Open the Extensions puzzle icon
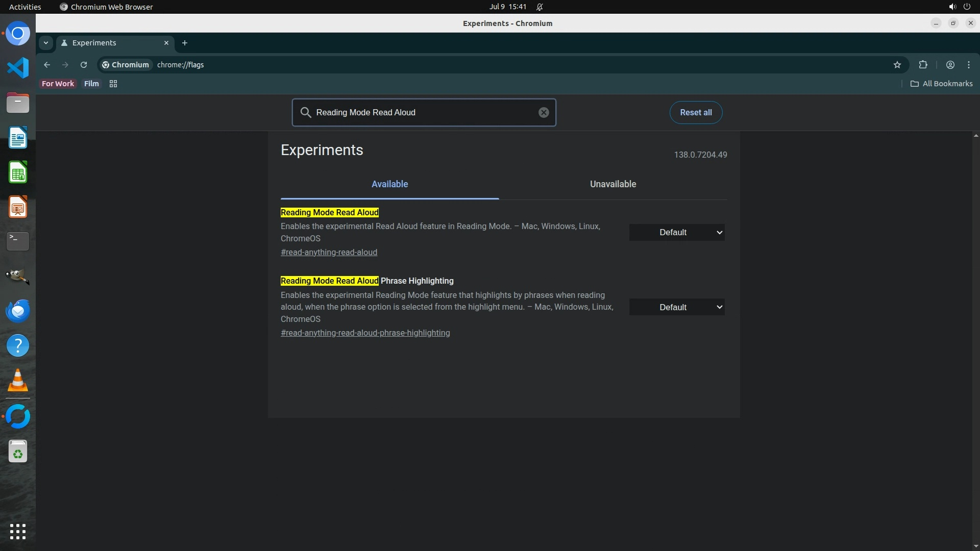This screenshot has height=551, width=980. [923, 65]
